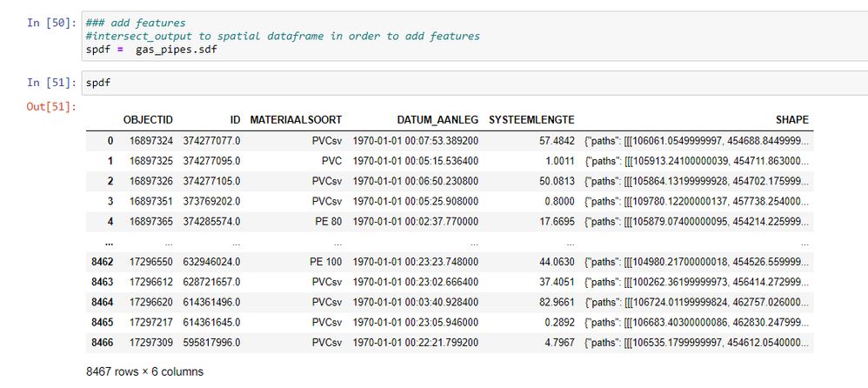Viewport: 868px width, 388px height.
Task: Click row index 8463
Action: point(103,282)
